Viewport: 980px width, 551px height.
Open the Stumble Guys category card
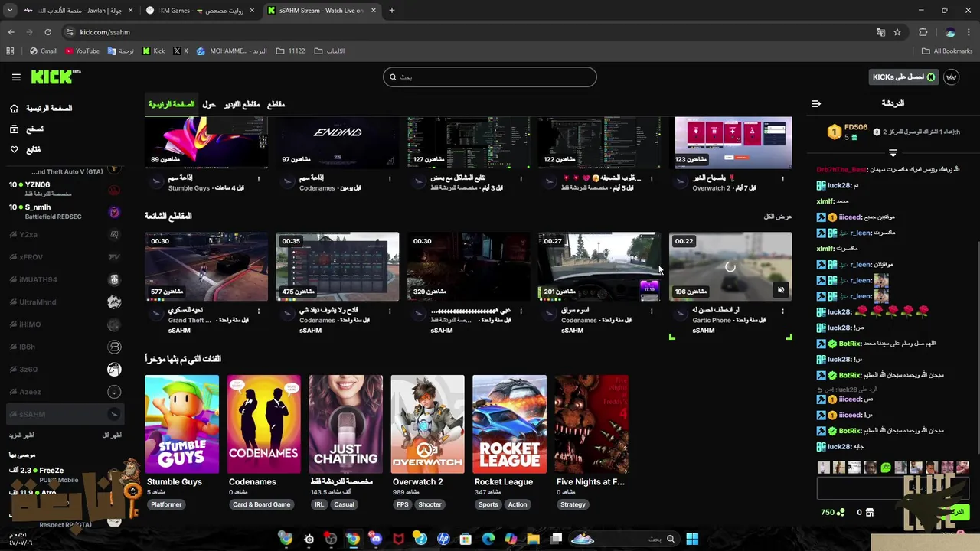[x=181, y=424]
